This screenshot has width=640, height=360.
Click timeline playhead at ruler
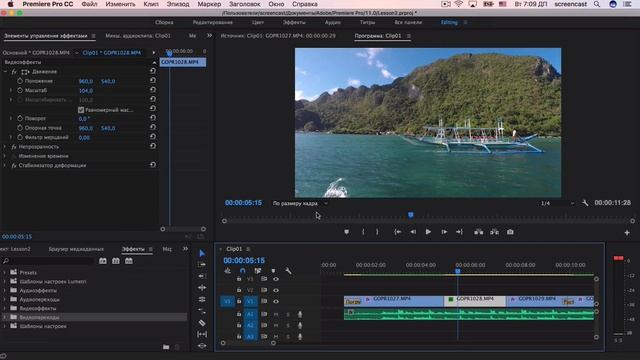click(x=458, y=271)
